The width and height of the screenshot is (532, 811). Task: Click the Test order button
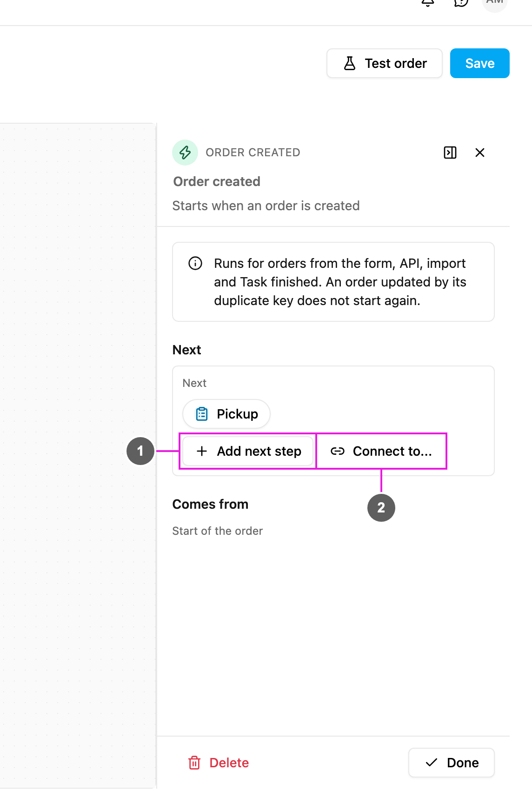click(384, 63)
